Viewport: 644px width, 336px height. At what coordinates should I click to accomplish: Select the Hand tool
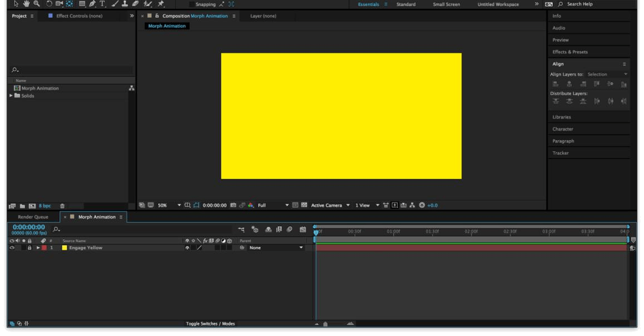coord(26,4)
